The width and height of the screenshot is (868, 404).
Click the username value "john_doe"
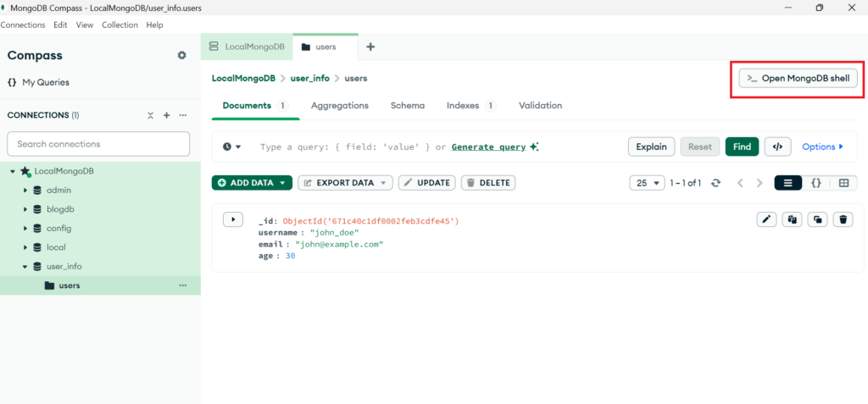pyautogui.click(x=334, y=232)
